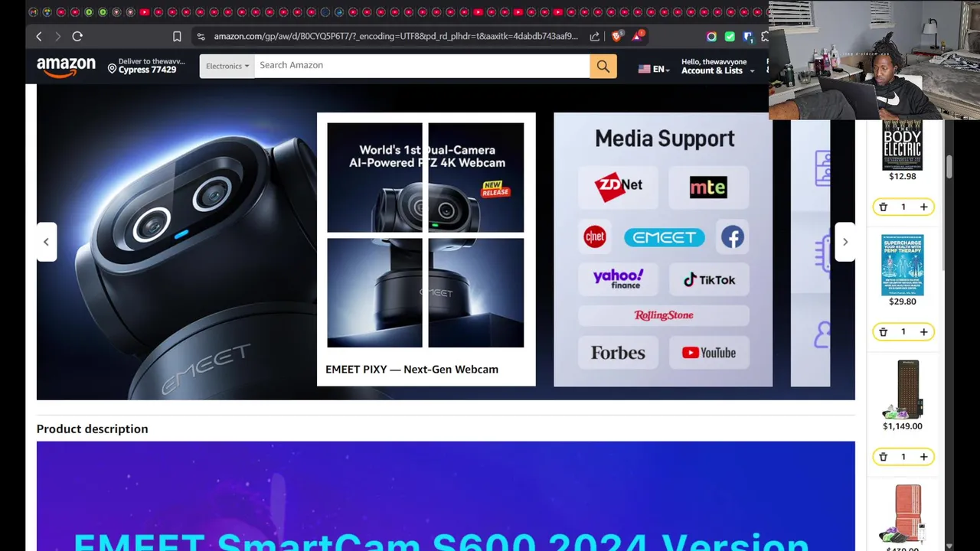This screenshot has height=551, width=980.
Task: Click the $12.98 price in the cart sidebar
Action: tap(903, 176)
